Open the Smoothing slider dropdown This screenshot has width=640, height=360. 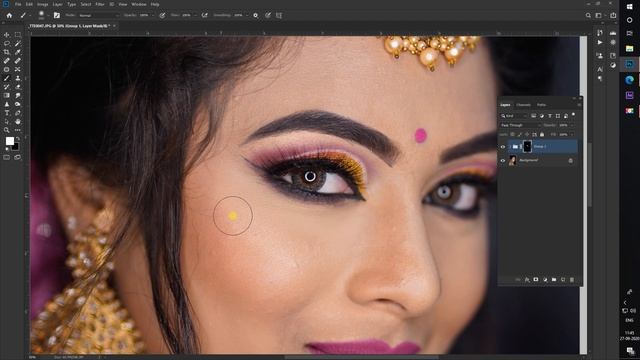(x=247, y=16)
